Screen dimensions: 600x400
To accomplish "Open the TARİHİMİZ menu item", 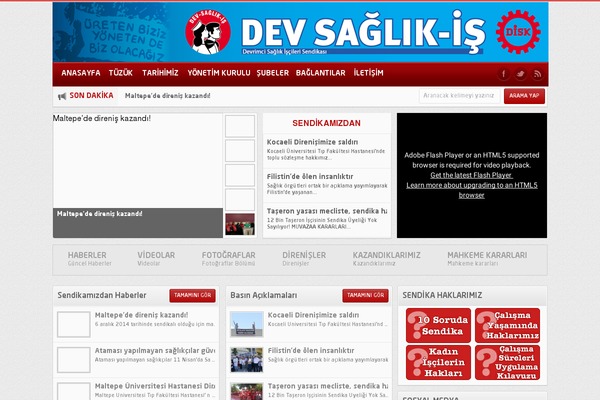I will point(160,73).
